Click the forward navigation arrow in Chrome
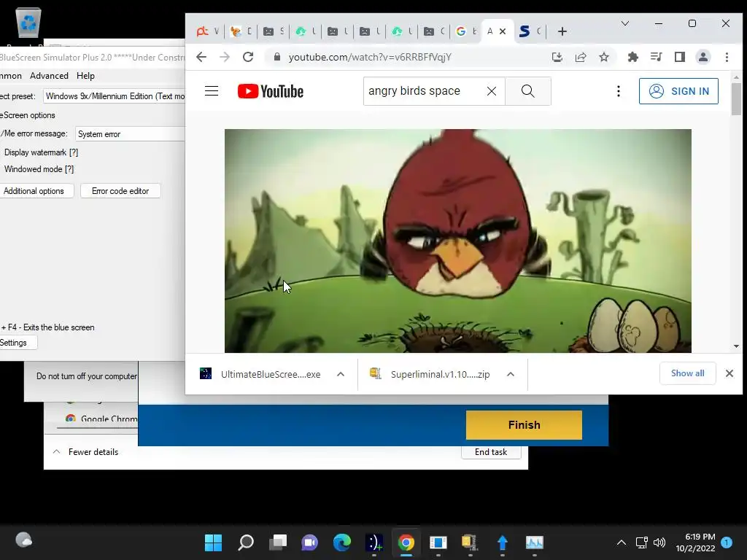This screenshot has height=560, width=747. point(225,57)
